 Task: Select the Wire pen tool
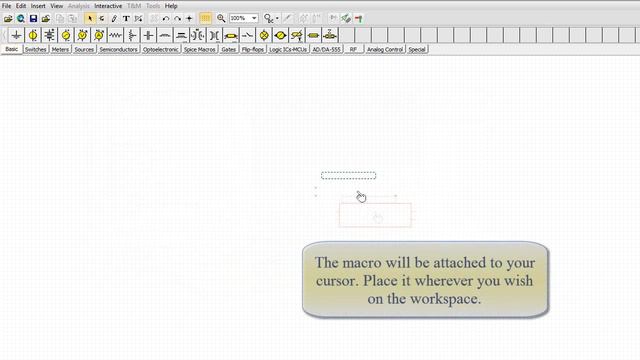coord(114,18)
